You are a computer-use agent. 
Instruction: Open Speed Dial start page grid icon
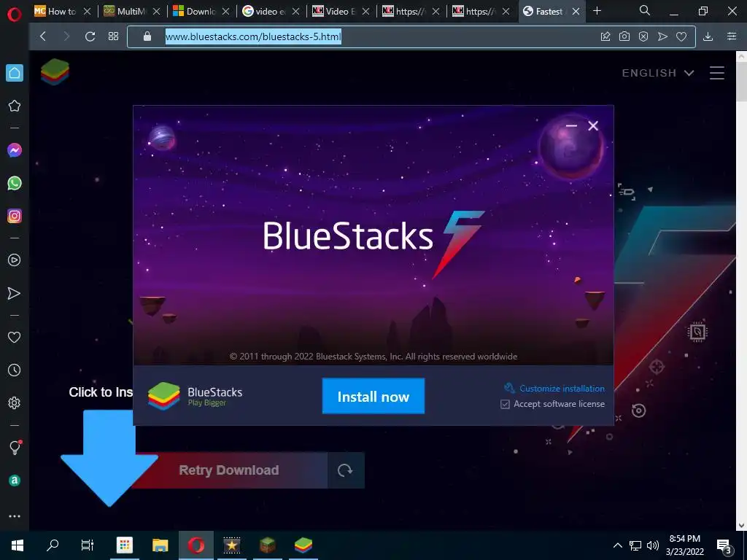pos(113,36)
